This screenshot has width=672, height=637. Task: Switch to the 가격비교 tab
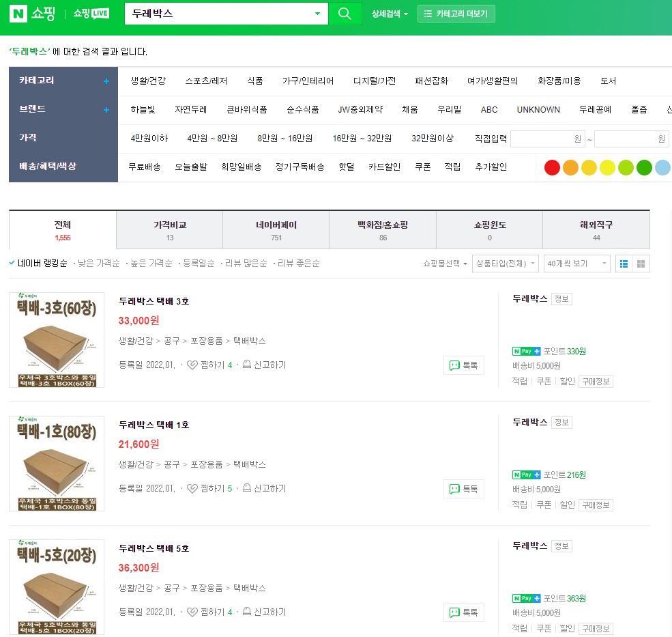pos(169,230)
